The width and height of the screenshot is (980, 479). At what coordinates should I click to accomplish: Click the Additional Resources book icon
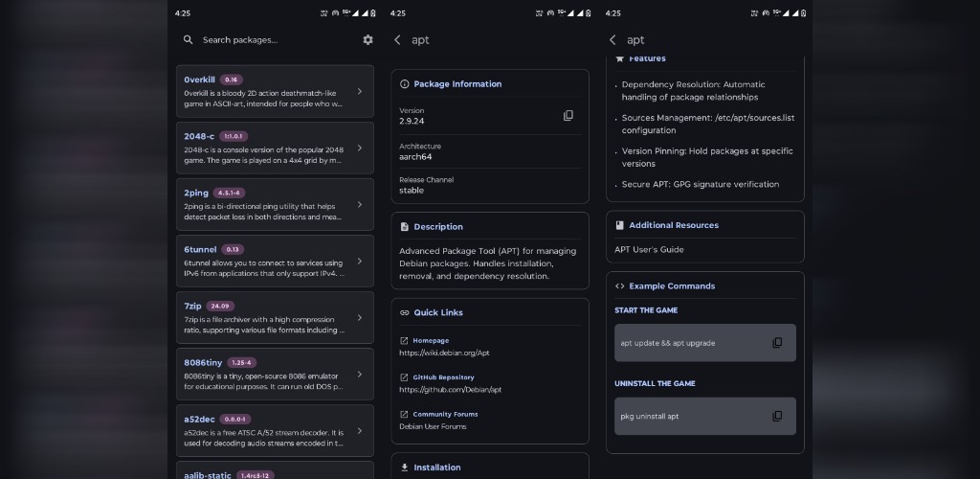tap(619, 225)
